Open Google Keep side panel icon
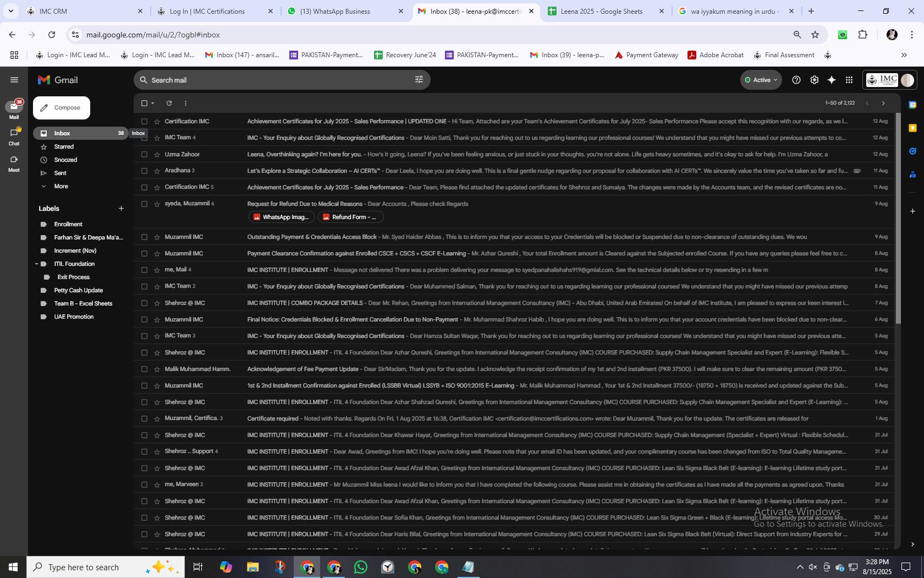 tap(912, 128)
